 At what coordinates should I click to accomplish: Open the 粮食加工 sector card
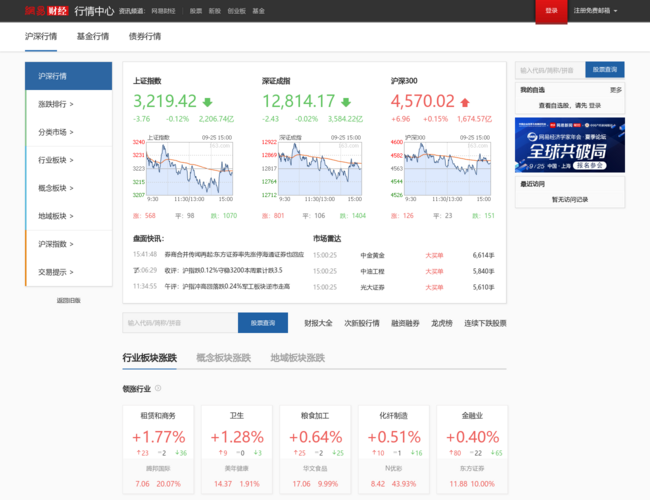(315, 449)
